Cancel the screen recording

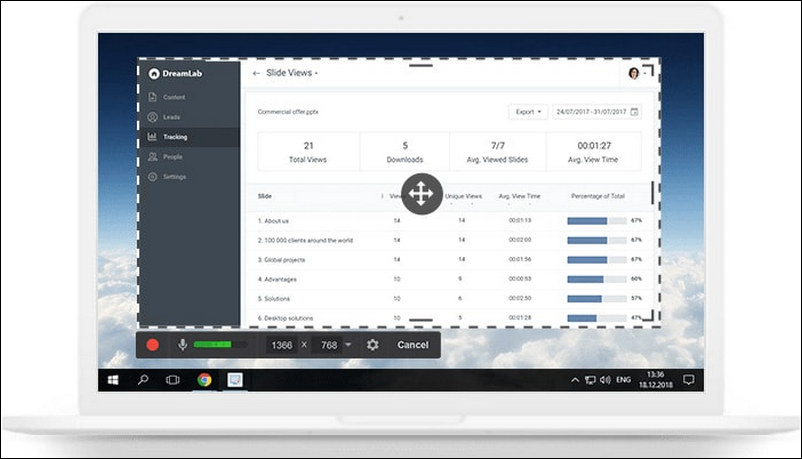pos(412,345)
